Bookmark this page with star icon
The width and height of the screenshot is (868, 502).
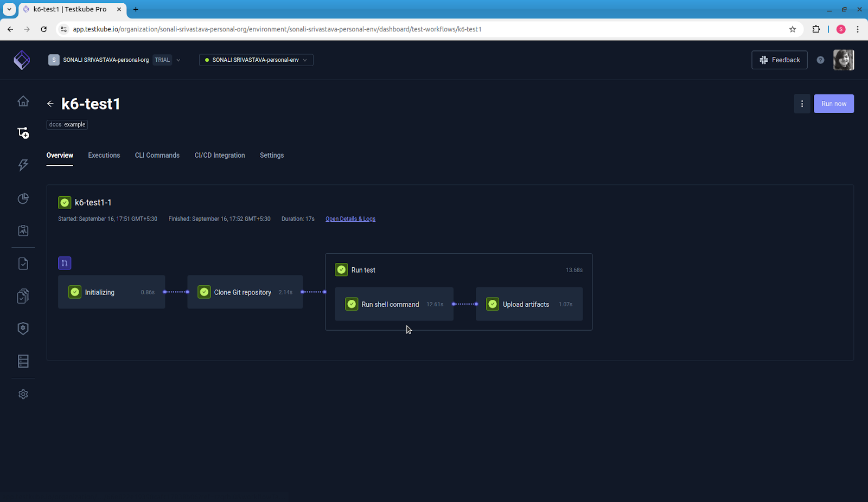coord(793,29)
